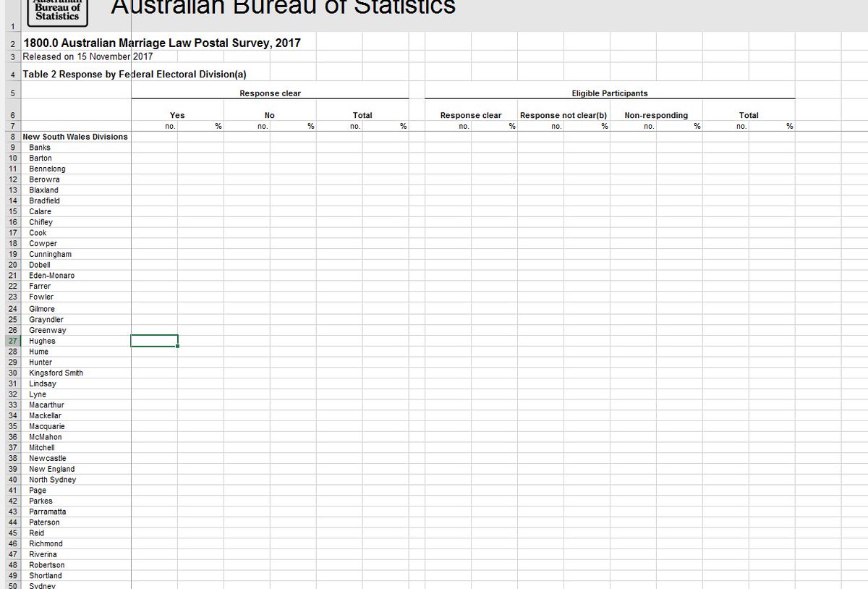Click the 'No' column heading
Screen dimensions: 868x589
(x=270, y=115)
